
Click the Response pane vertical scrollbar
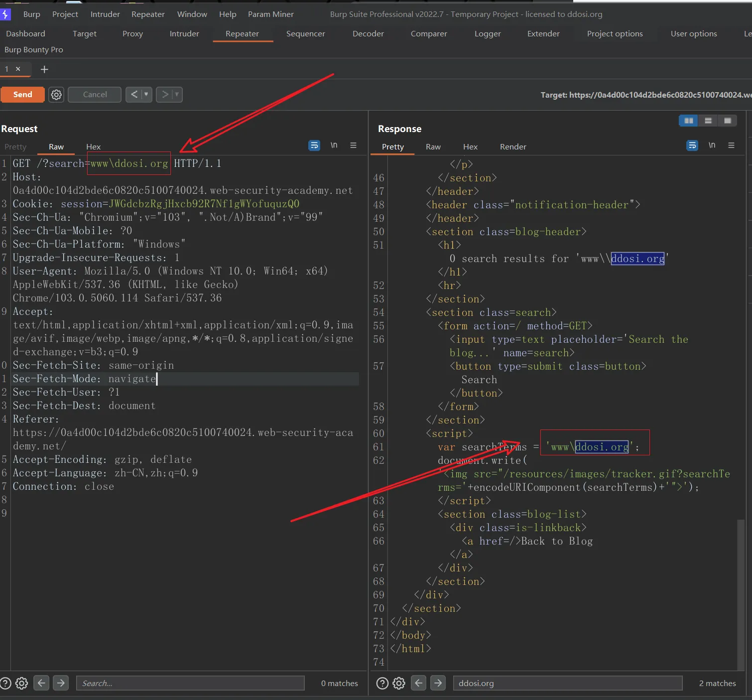click(x=741, y=595)
